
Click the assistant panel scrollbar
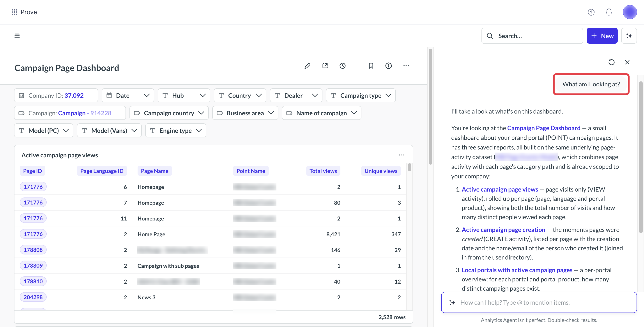[x=640, y=157]
